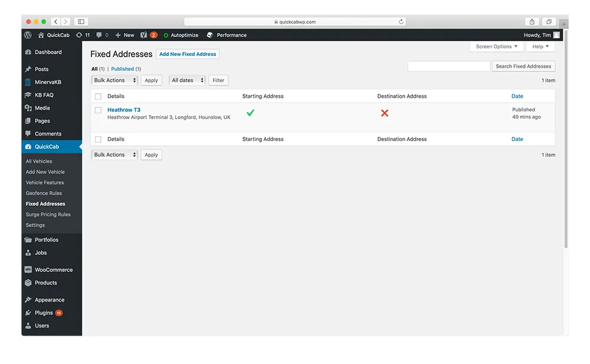
Task: Open QuickCab Settings submenu item
Action: tap(35, 225)
